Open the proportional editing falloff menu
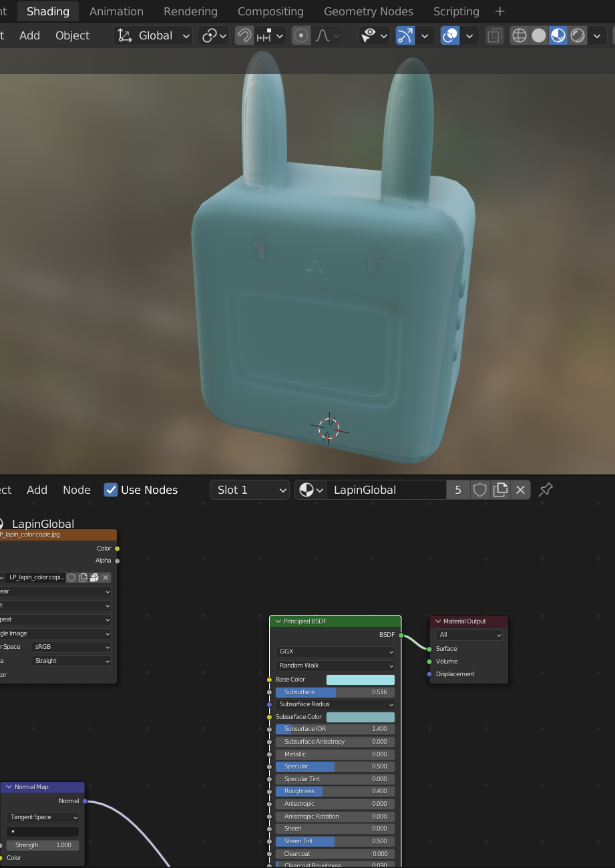Viewport: 615px width, 868px height. (327, 35)
